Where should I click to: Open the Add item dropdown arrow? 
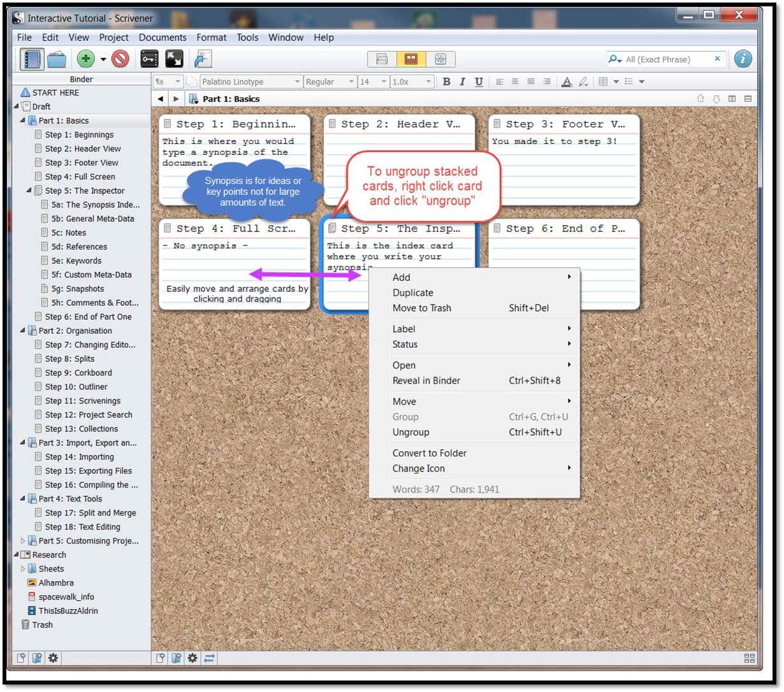tap(103, 60)
